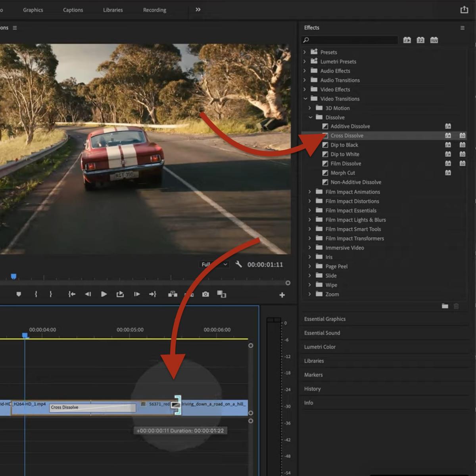Open the Button Editor plus icon
The image size is (476, 476).
(x=282, y=295)
